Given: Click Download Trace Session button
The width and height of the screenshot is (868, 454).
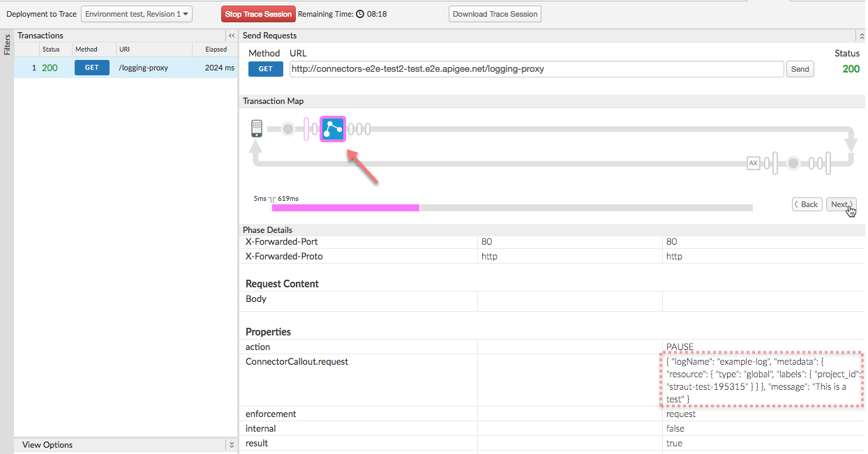Looking at the screenshot, I should (x=495, y=14).
